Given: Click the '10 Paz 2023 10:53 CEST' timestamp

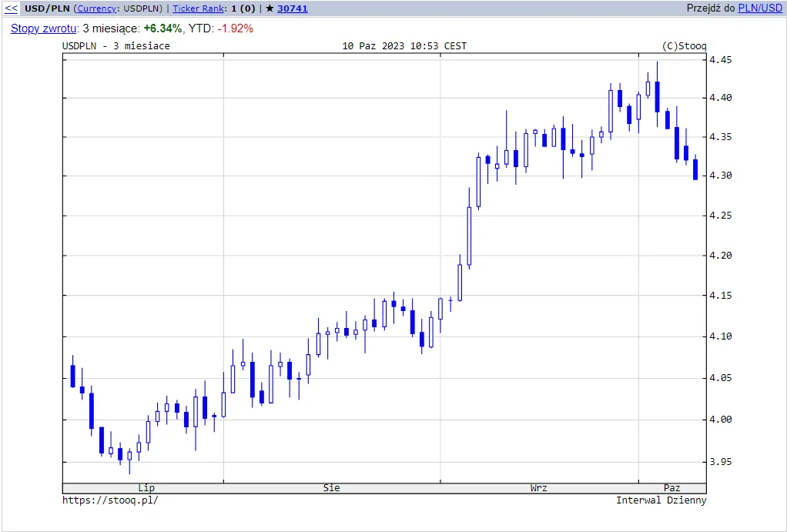Looking at the screenshot, I should point(404,46).
